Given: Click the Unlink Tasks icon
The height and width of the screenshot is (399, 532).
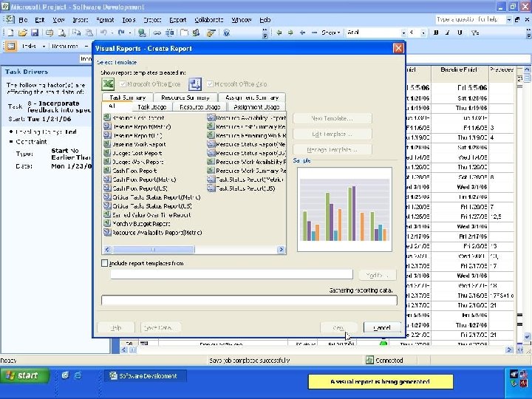Looking at the screenshot, I should pyautogui.click(x=170, y=33).
